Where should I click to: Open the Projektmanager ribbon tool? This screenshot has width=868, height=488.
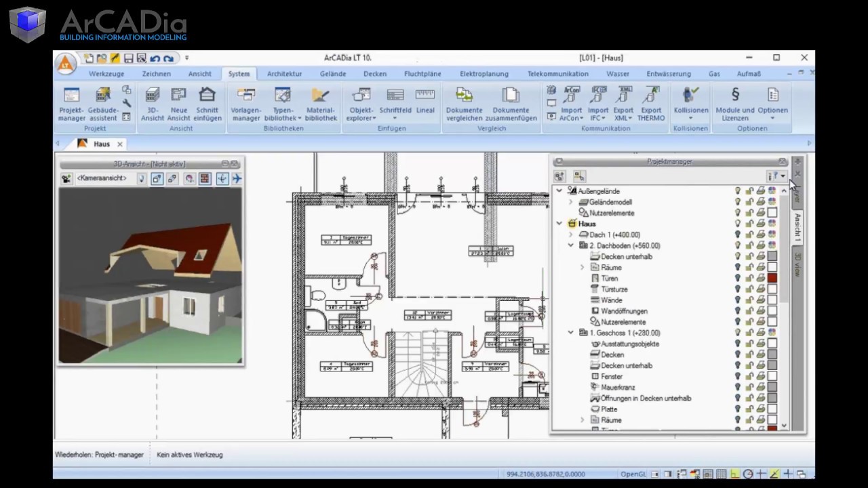tap(72, 103)
